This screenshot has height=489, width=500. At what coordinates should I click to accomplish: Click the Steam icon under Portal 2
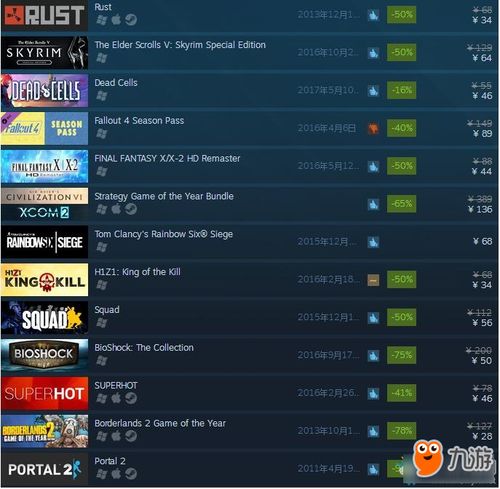click(131, 473)
